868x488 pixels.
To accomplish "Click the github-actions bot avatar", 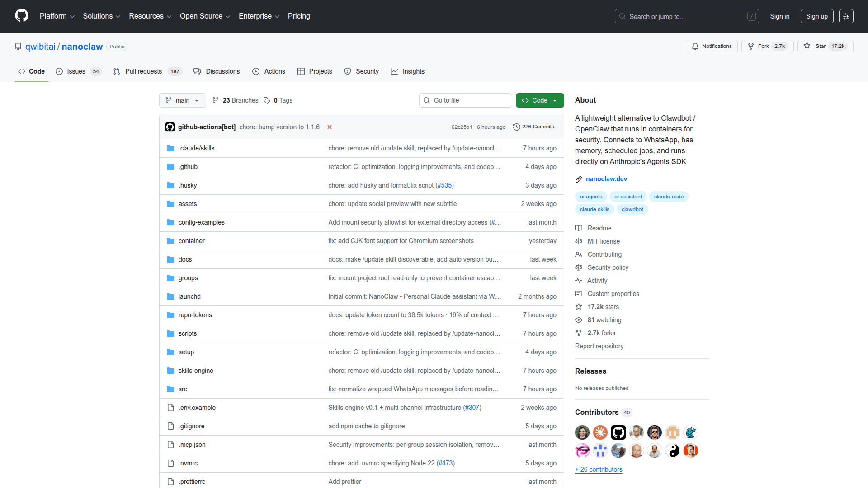I will click(x=170, y=127).
